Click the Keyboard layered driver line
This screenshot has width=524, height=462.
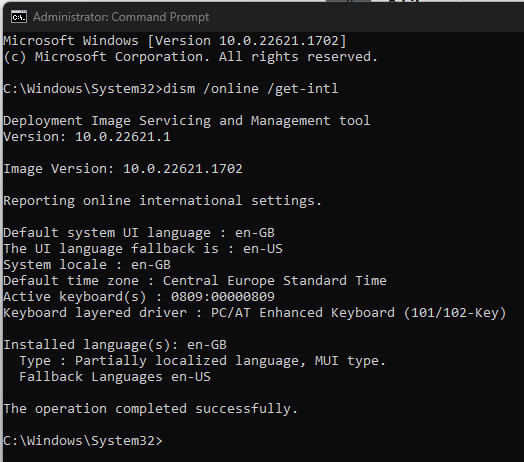pyautogui.click(x=255, y=313)
